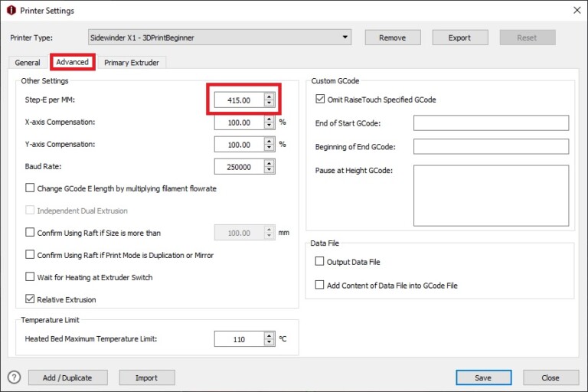Image resolution: width=588 pixels, height=392 pixels.
Task: Click the X-axis Compensation input field
Action: point(239,122)
